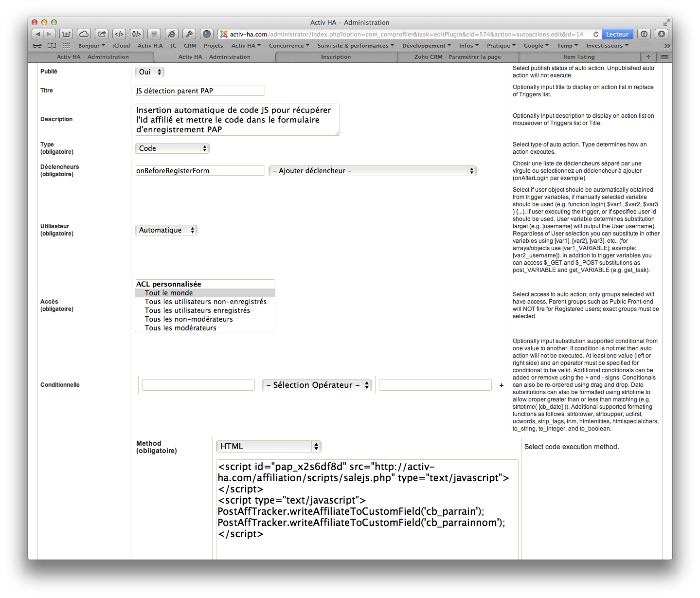Open the Ajouter déclencheur dropdown

coord(373,171)
